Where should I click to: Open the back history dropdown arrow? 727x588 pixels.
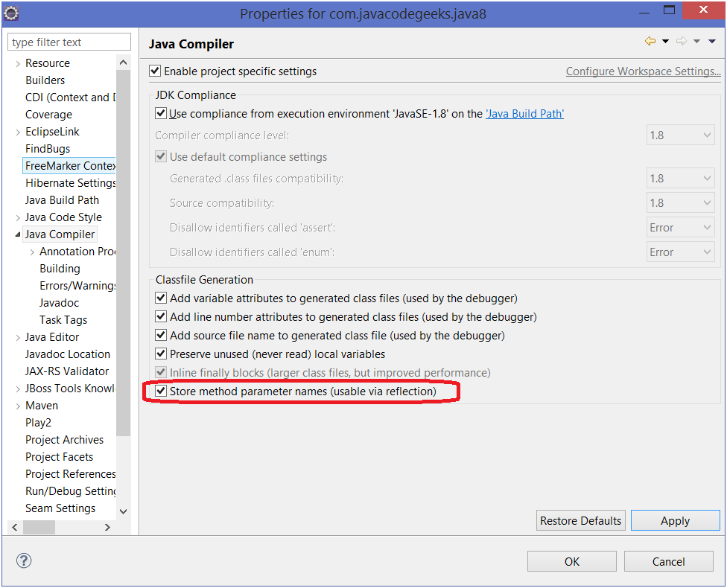coord(665,41)
